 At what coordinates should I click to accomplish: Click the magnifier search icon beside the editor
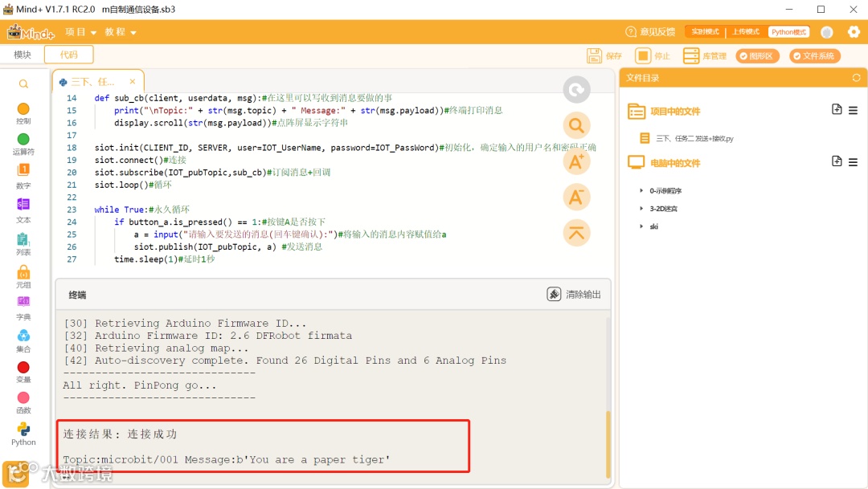[x=576, y=126]
